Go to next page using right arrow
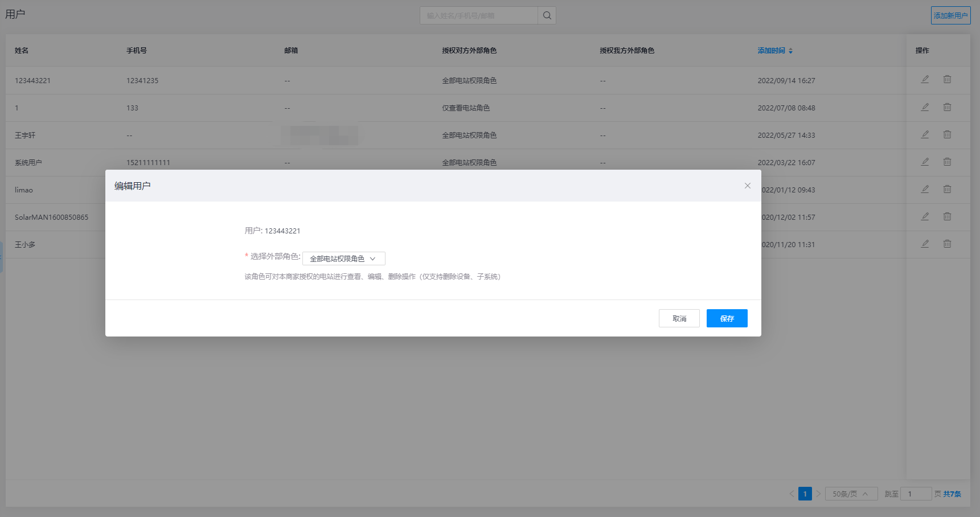Image resolution: width=980 pixels, height=517 pixels. (818, 494)
